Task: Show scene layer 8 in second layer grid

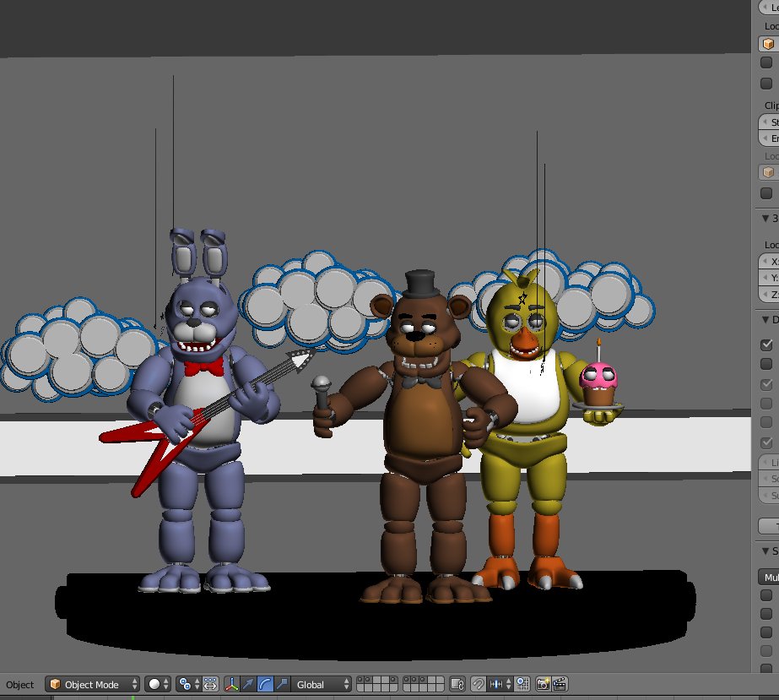Action: [x=424, y=680]
